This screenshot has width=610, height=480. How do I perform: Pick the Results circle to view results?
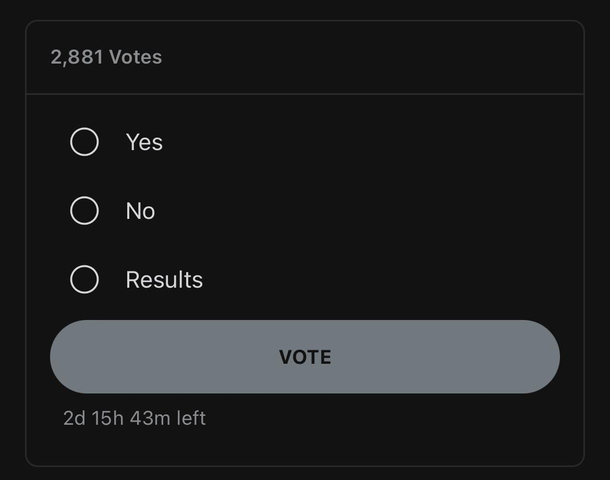[84, 279]
